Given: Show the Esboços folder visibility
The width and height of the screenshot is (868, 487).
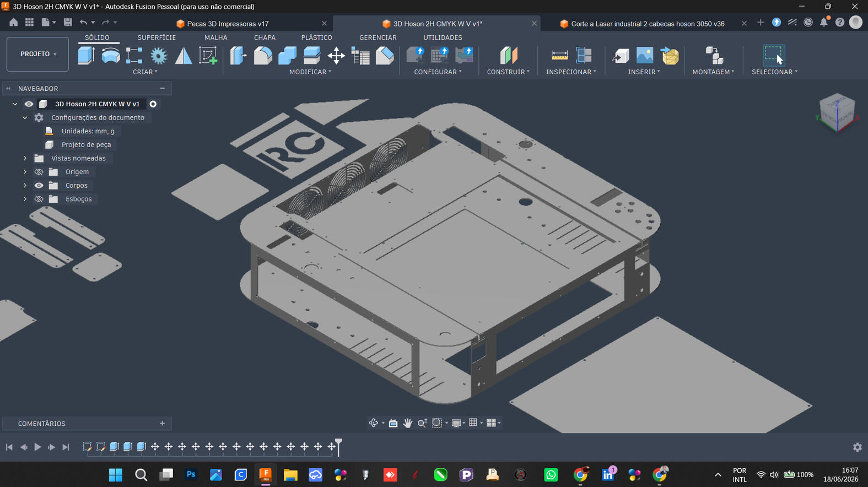Looking at the screenshot, I should [x=39, y=199].
